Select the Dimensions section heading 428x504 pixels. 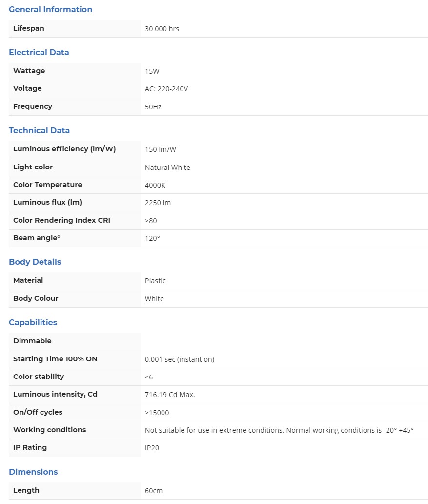click(33, 472)
